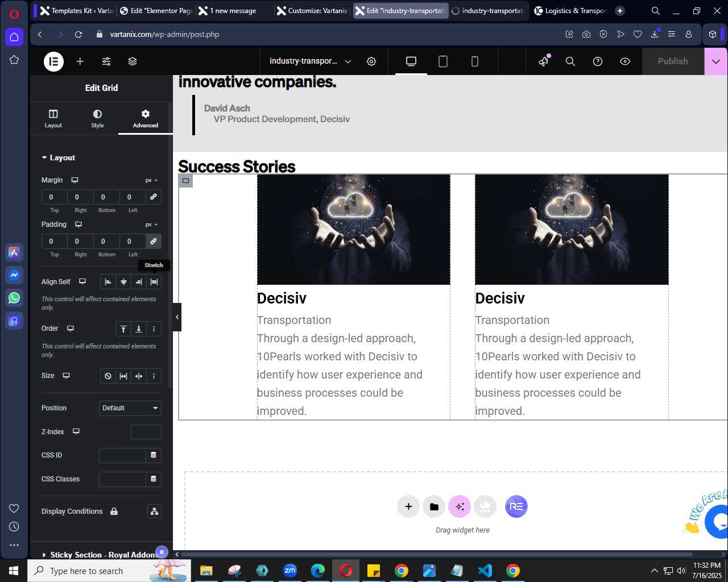This screenshot has width=728, height=582.
Task: Select the grid container handle icon
Action: 185,181
